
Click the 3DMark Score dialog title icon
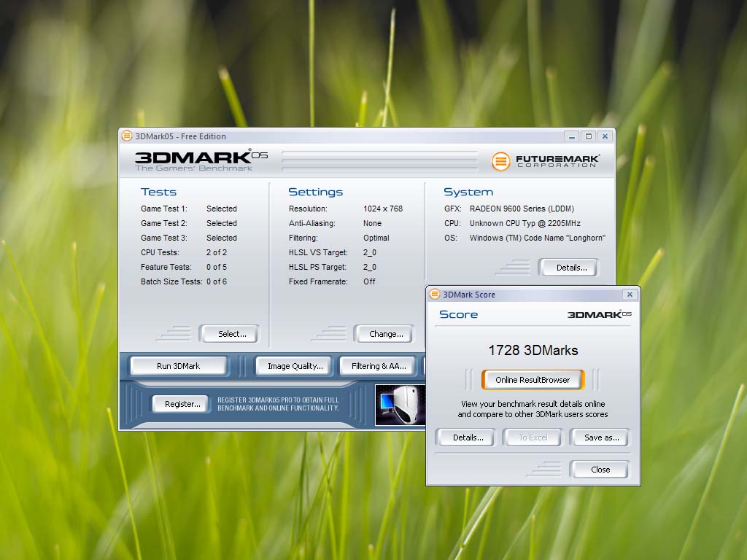click(x=435, y=294)
